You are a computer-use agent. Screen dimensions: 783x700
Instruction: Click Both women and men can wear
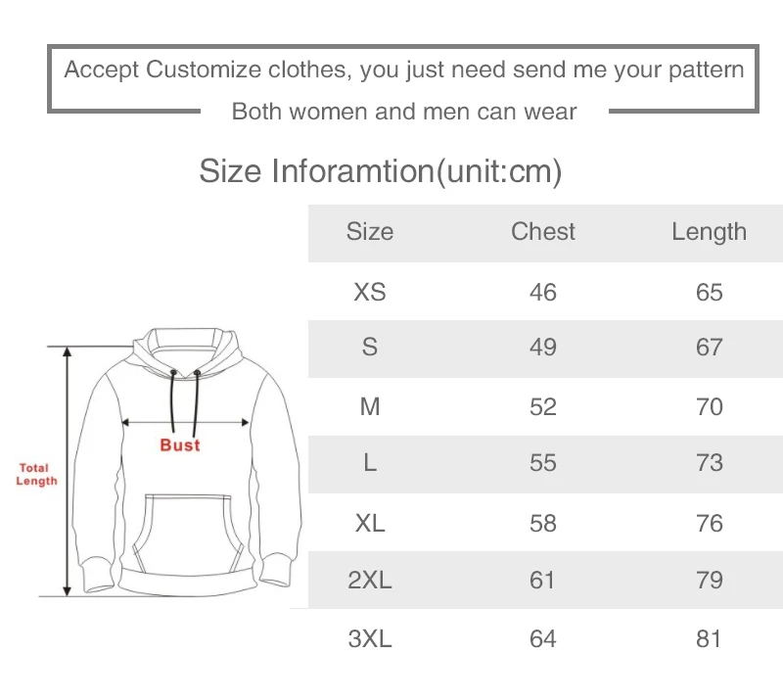tap(404, 112)
